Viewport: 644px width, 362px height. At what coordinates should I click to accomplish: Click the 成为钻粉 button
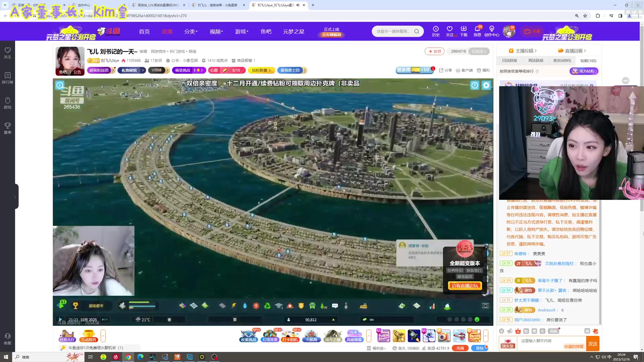(584, 71)
